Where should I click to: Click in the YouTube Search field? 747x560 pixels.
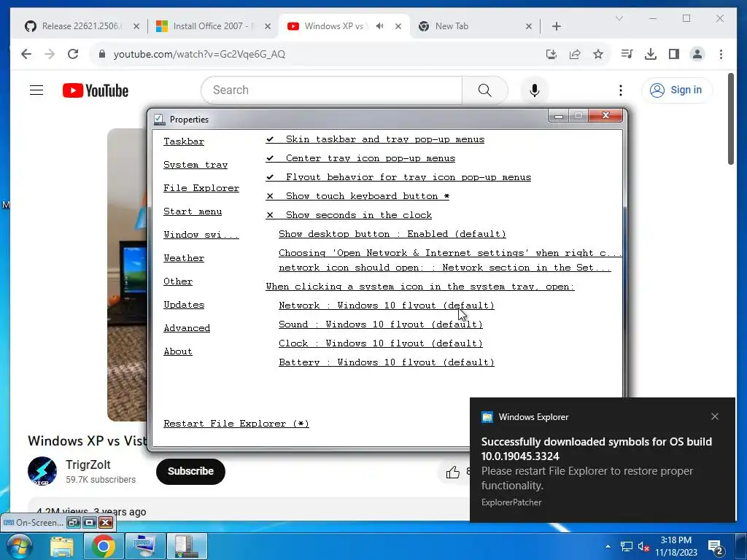332,90
